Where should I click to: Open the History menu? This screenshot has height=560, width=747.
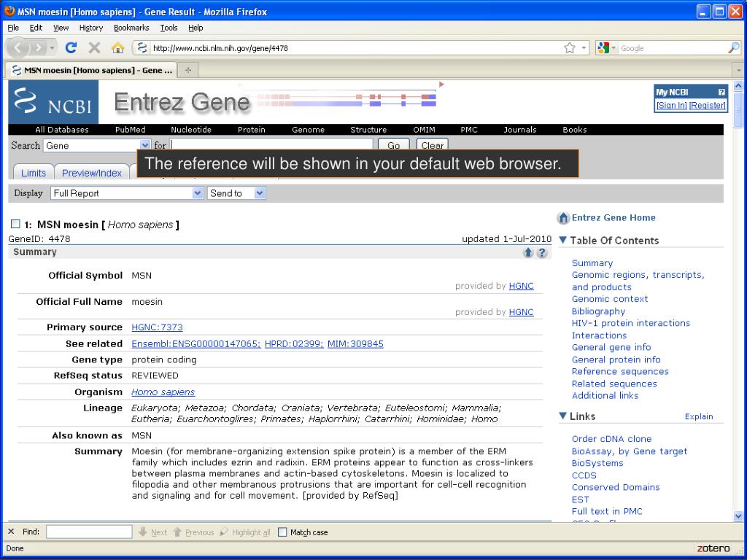click(x=91, y=28)
